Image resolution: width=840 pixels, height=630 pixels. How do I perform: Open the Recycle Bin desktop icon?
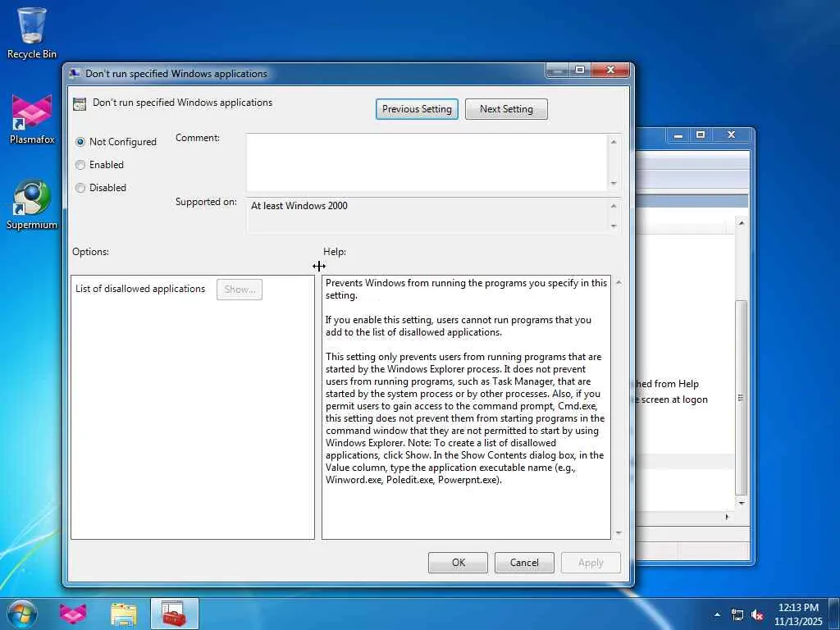point(32,32)
